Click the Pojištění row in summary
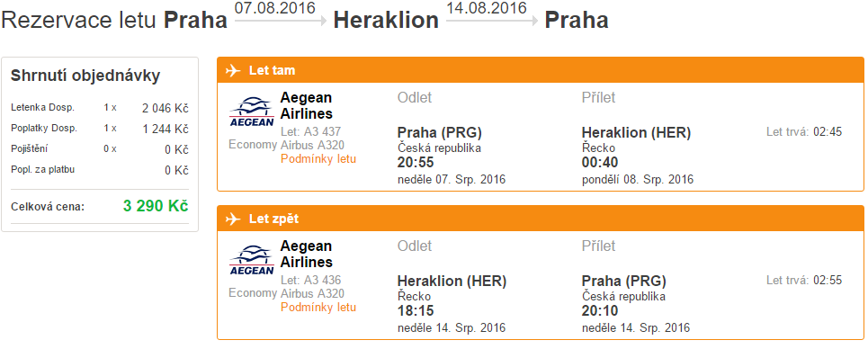This screenshot has width=868, height=349. click(100, 149)
